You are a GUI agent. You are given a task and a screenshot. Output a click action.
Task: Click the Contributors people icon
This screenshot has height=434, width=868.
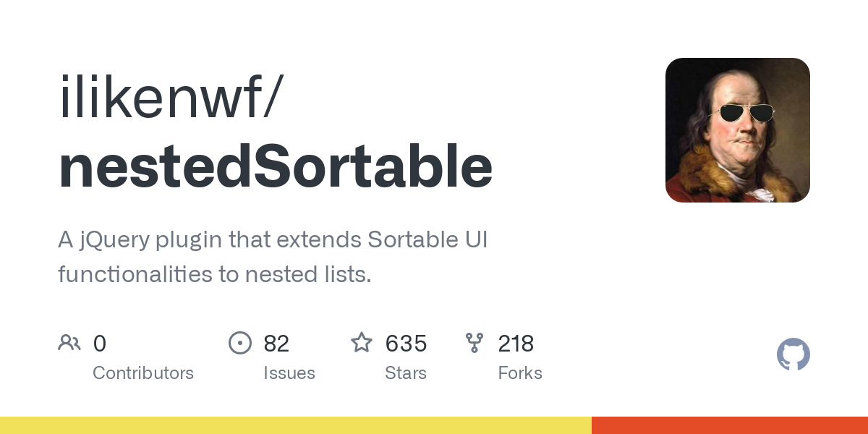tap(69, 343)
